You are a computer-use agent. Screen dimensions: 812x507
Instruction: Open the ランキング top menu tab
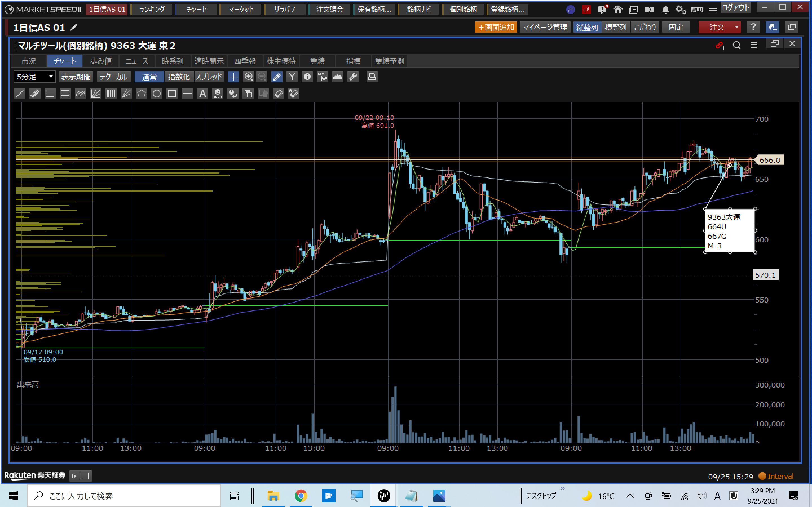coord(152,9)
